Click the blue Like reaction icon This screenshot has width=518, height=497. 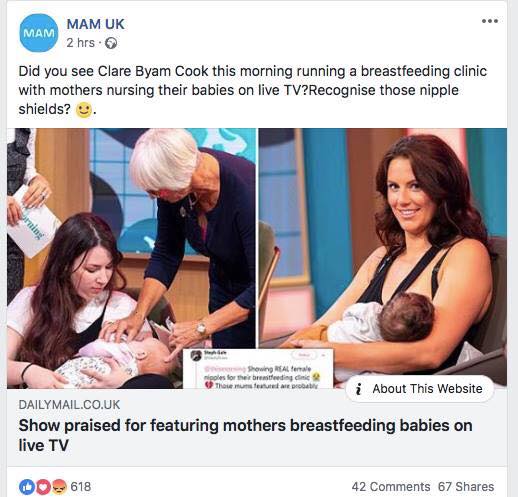27,487
